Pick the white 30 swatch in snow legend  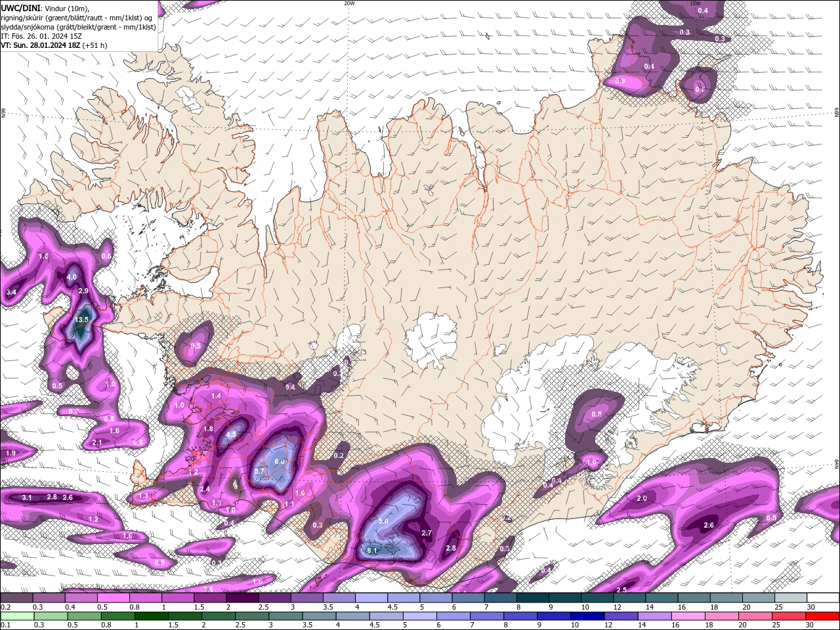(x=824, y=598)
